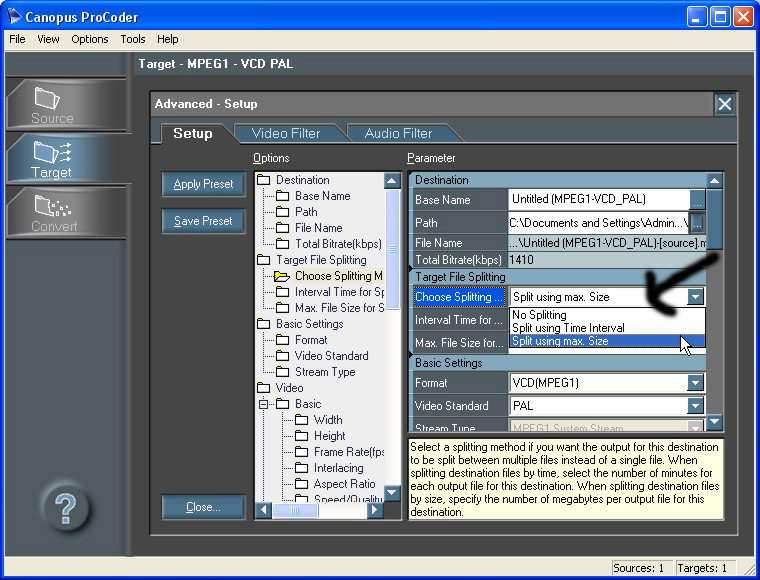Open the Help menu
This screenshot has height=580, width=760.
click(x=168, y=39)
